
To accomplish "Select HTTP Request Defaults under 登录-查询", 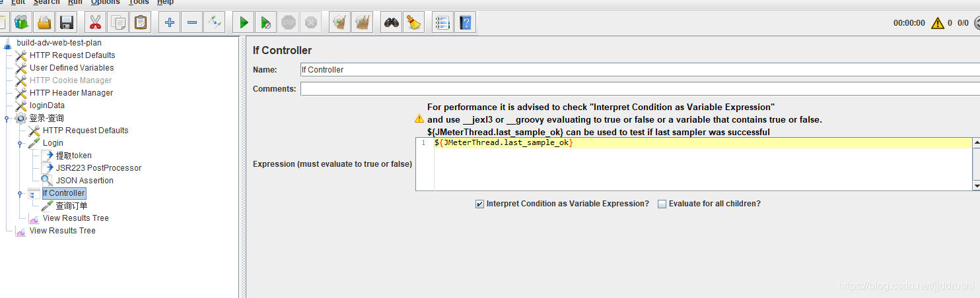I will 85,131.
